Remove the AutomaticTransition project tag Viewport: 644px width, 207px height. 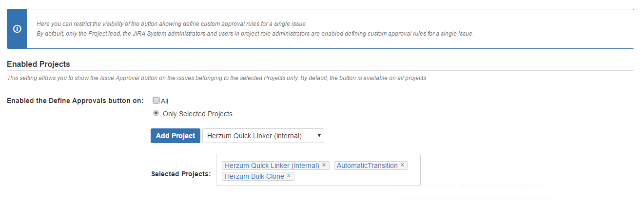(402, 165)
